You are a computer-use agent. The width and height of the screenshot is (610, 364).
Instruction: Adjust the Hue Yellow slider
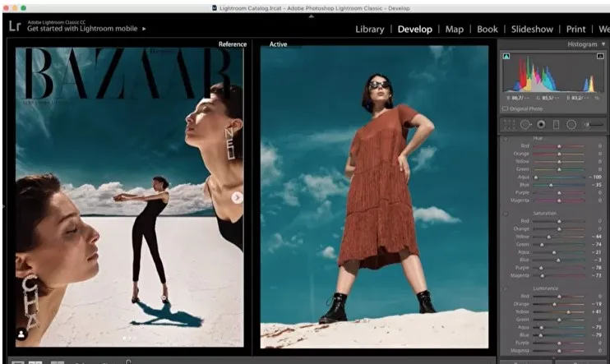(559, 161)
